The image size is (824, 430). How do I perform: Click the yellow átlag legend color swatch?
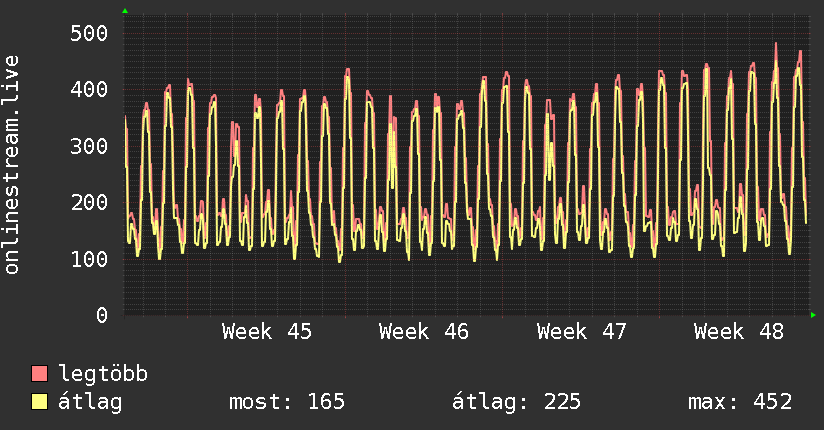40,402
